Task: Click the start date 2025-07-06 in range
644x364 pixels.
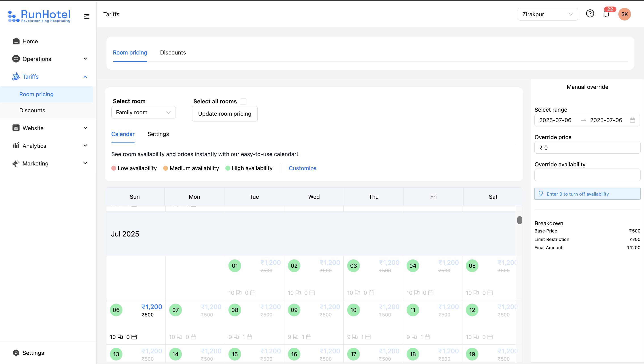Action: click(555, 120)
